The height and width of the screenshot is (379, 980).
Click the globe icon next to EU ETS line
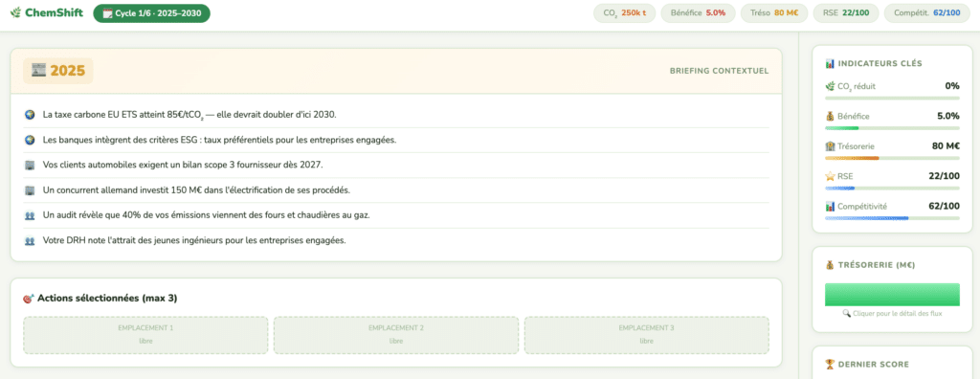[30, 115]
